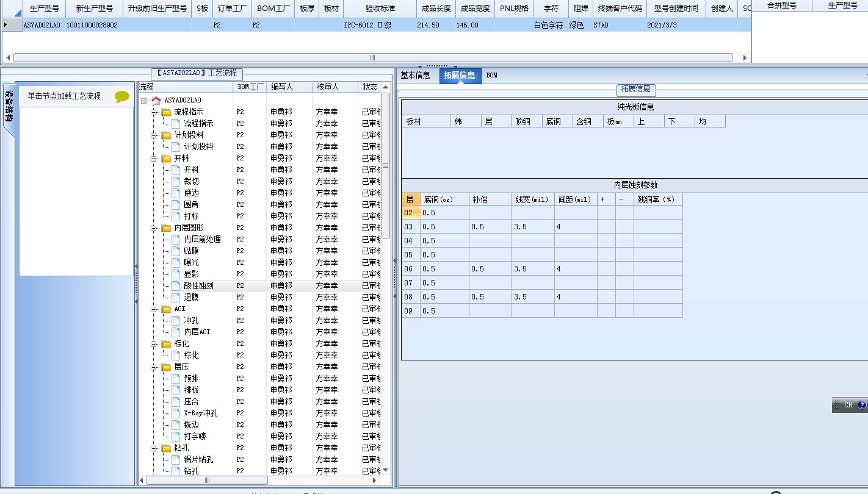Click the 验收标准 column header
Viewport: 868px width, 494px height.
click(380, 9)
